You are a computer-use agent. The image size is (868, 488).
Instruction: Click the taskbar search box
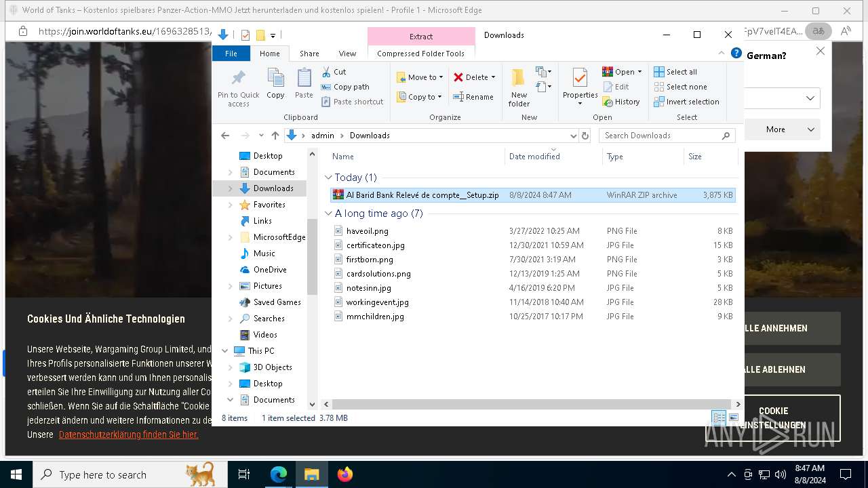(129, 474)
